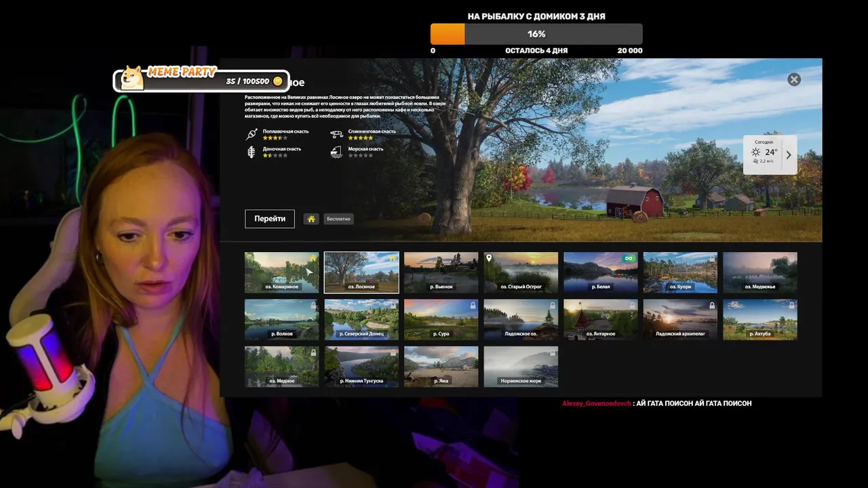The height and width of the screenshot is (488, 868).
Task: Click the Спиннинговая снасть star rating
Action: [361, 138]
